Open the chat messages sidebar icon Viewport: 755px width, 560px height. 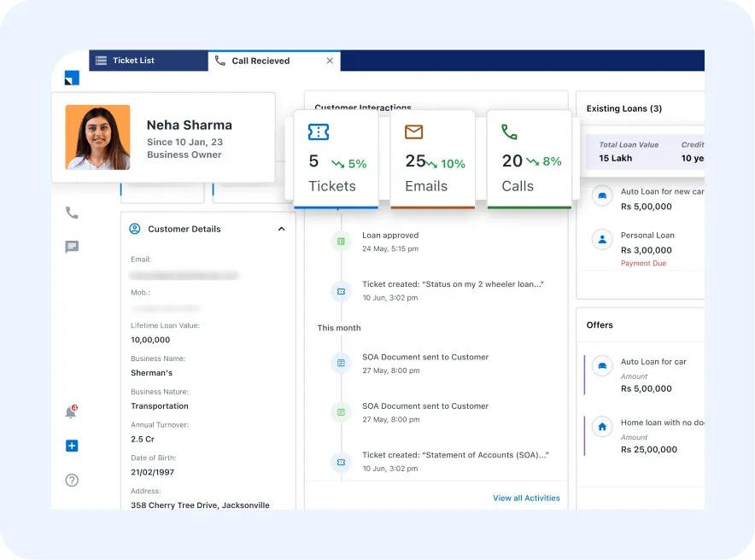click(x=72, y=247)
